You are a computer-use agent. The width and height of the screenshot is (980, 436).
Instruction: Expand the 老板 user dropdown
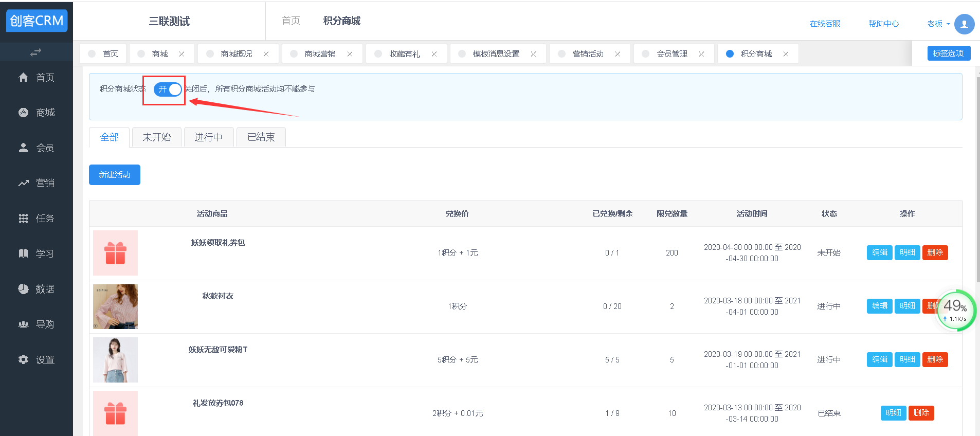[938, 24]
